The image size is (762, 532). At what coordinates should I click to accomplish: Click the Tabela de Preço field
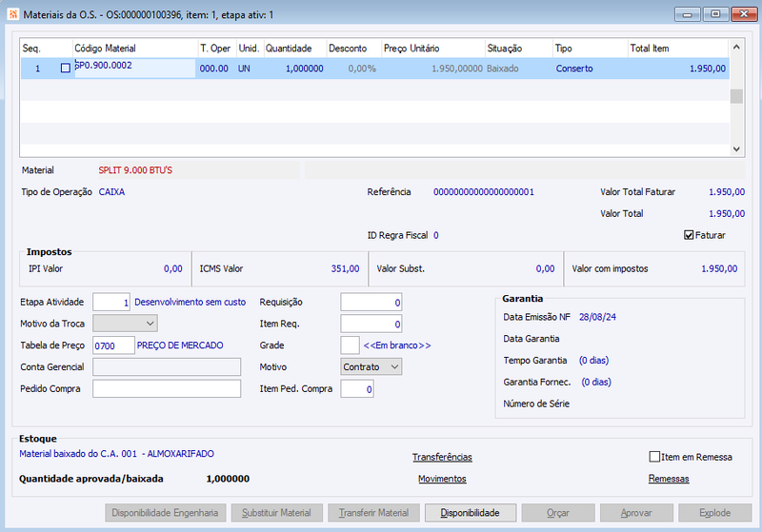pyautogui.click(x=113, y=345)
